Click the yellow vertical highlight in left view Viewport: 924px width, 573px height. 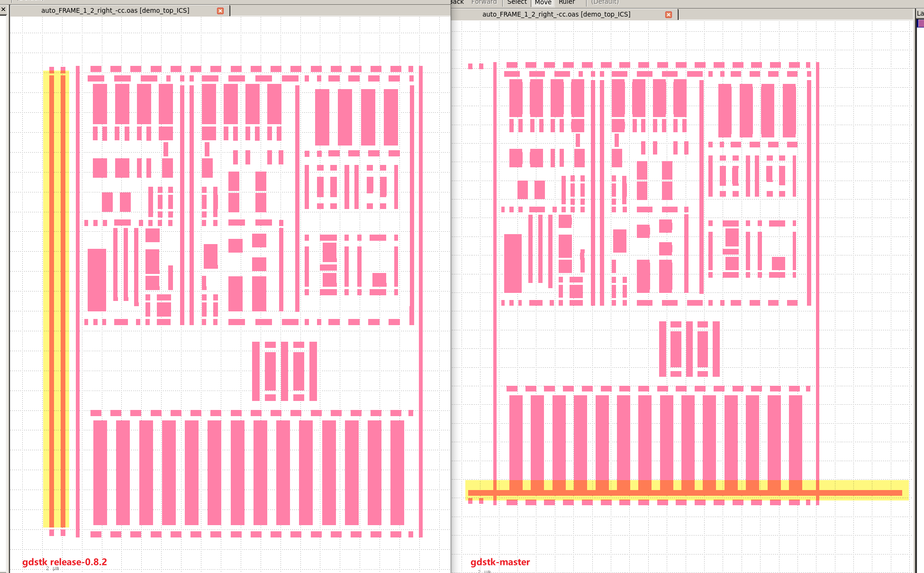tap(57, 299)
